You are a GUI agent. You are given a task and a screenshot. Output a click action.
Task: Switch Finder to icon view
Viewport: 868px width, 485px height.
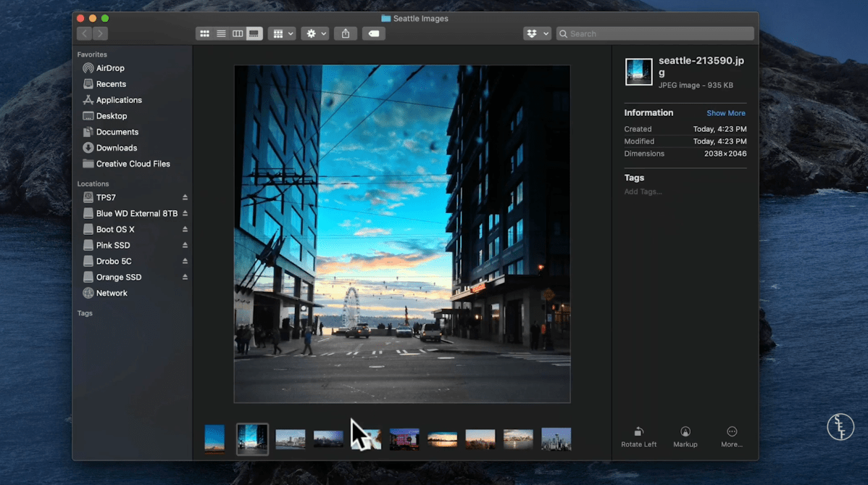pos(204,33)
